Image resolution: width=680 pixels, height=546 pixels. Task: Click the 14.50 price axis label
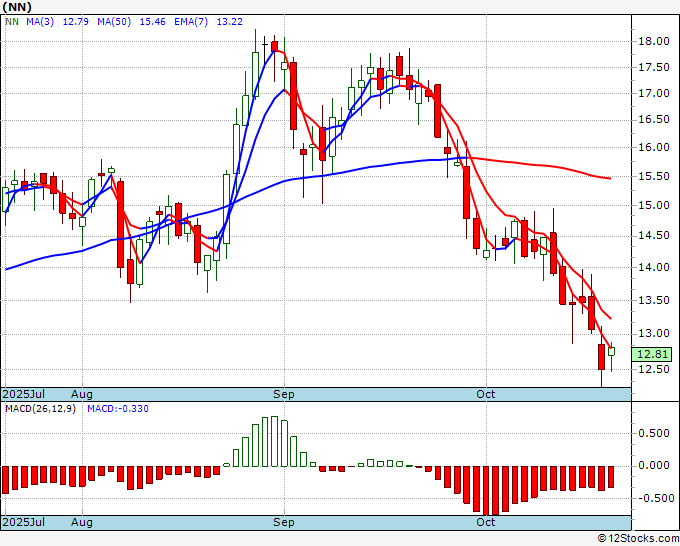tap(654, 235)
